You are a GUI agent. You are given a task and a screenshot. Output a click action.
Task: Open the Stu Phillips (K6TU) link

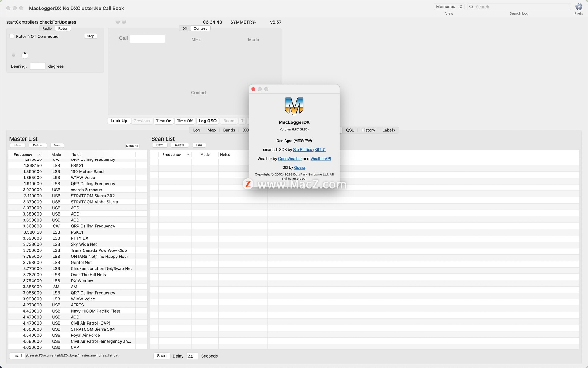309,150
